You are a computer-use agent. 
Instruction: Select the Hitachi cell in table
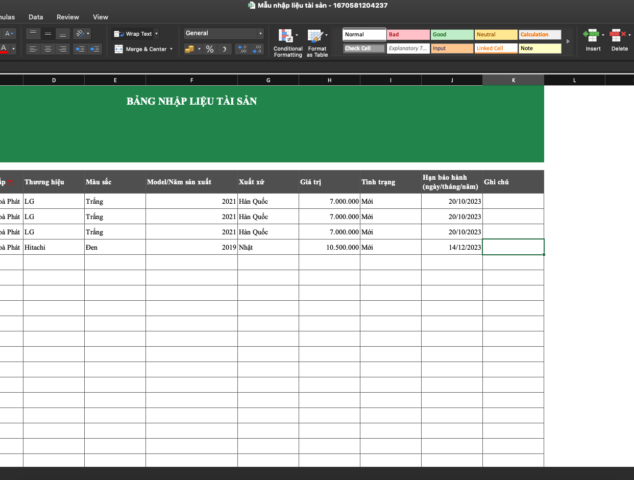[53, 247]
